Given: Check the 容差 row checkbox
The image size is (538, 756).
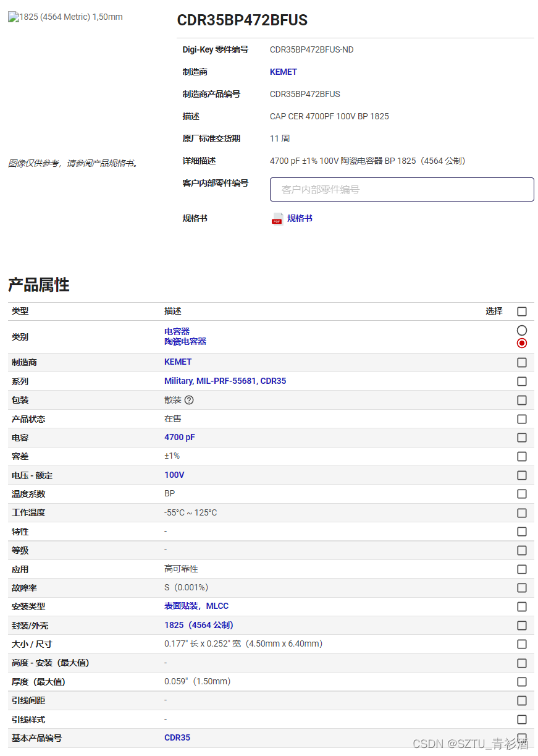Looking at the screenshot, I should [522, 456].
